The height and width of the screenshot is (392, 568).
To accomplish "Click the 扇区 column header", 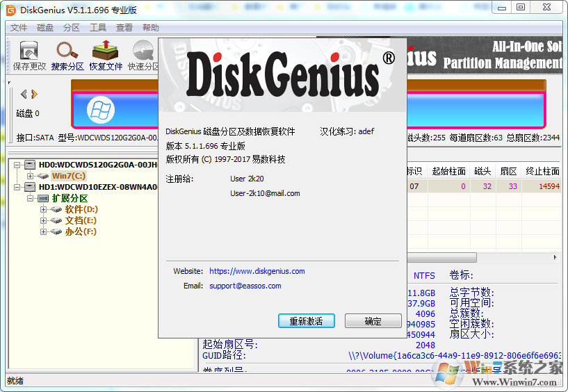I will 509,172.
